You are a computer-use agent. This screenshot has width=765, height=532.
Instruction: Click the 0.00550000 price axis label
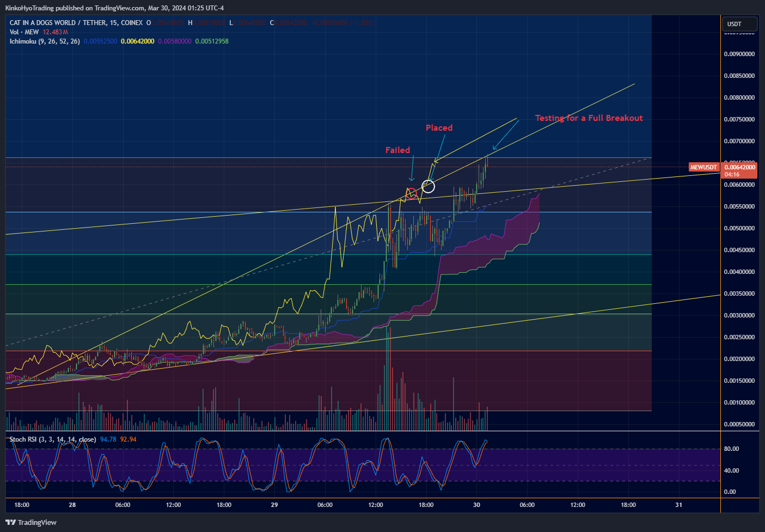[739, 206]
